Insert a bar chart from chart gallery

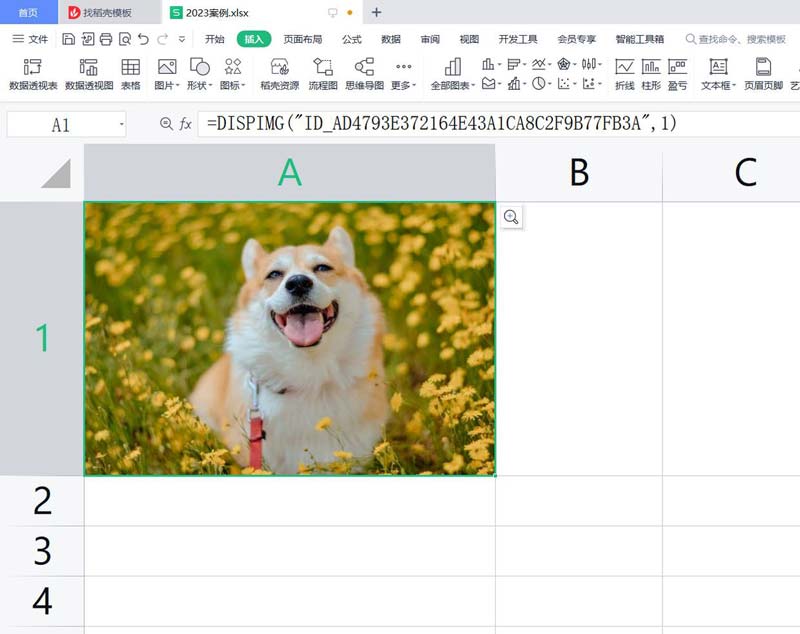(516, 64)
